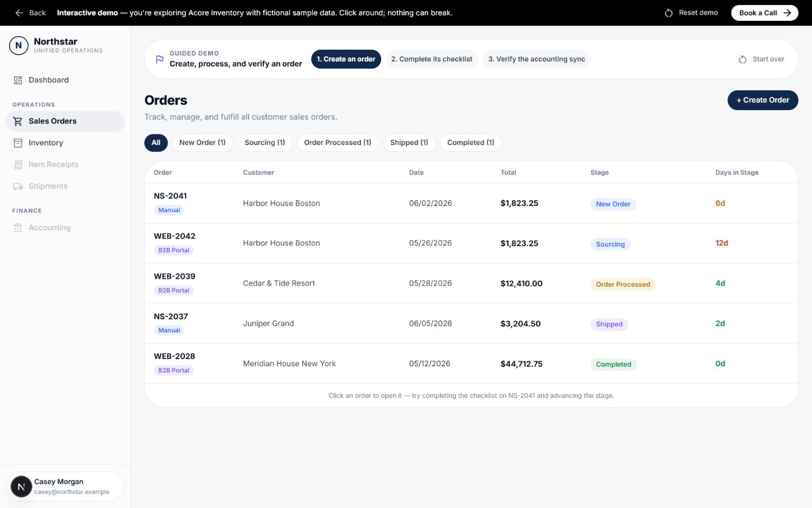
Task: Click the Back arrow in top bar
Action: pyautogui.click(x=19, y=12)
